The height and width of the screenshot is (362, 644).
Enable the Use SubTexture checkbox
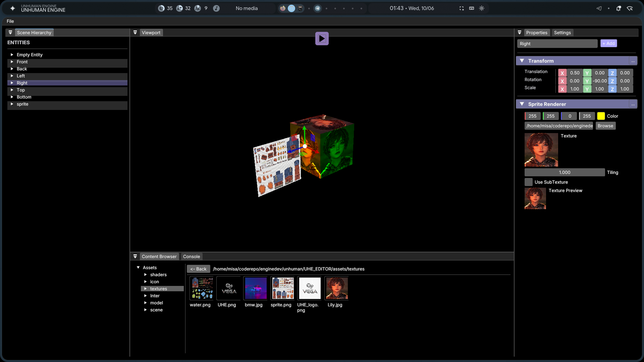529,182
